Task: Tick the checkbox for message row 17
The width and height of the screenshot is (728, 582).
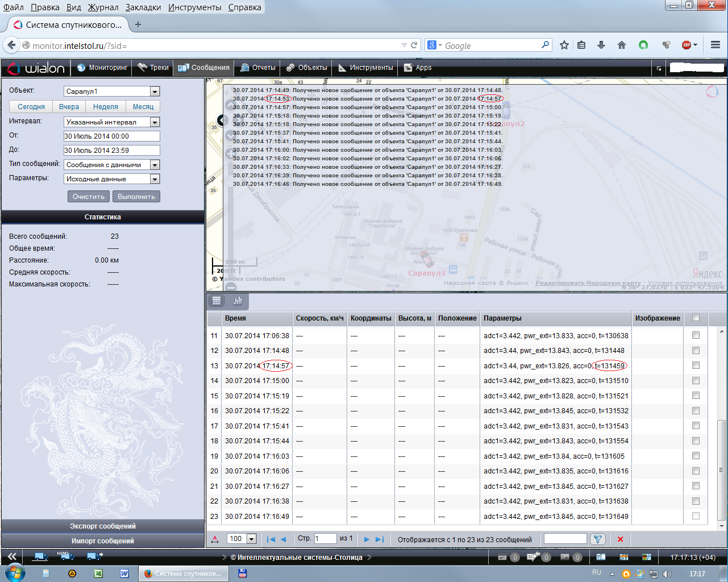Action: click(696, 426)
